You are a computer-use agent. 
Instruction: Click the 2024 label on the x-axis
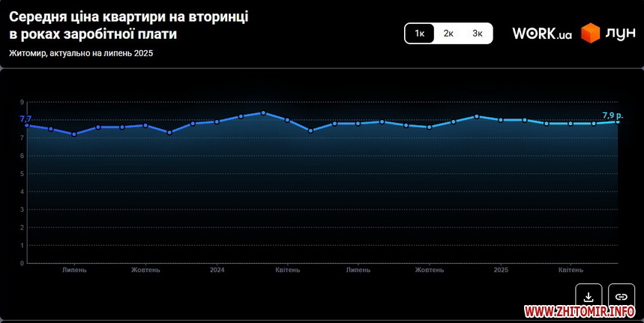217,270
